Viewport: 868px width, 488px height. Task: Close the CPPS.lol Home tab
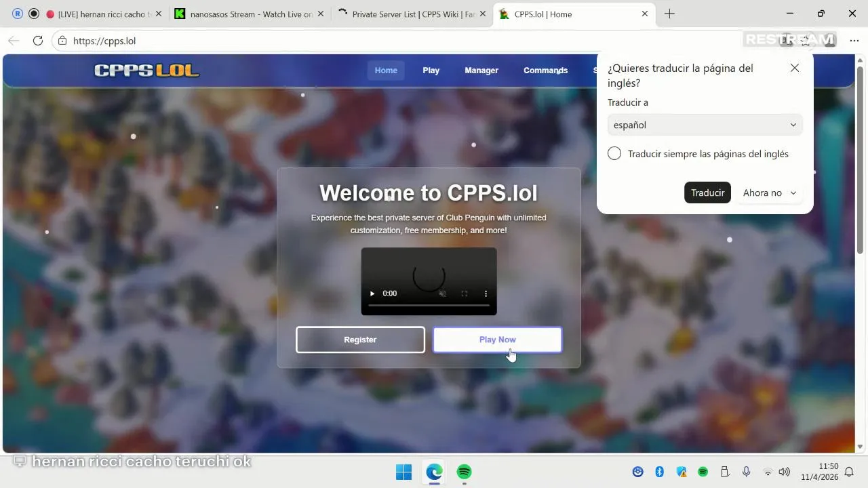pyautogui.click(x=645, y=14)
